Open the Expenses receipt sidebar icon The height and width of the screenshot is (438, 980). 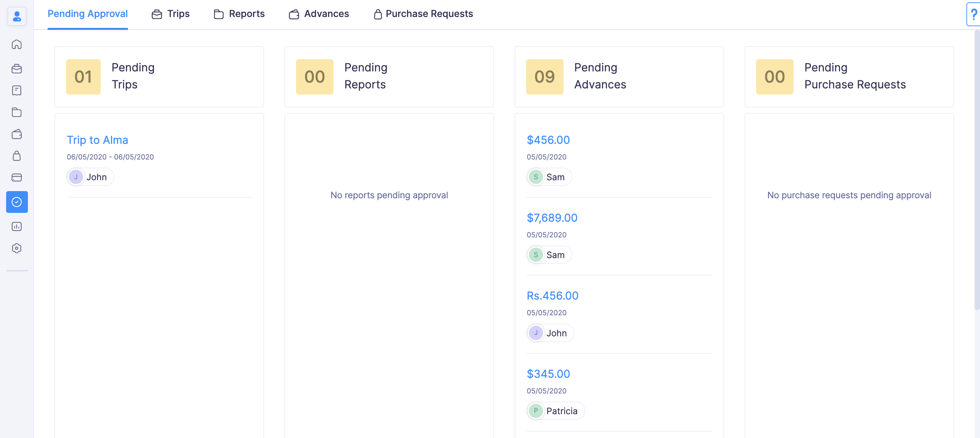[x=17, y=90]
